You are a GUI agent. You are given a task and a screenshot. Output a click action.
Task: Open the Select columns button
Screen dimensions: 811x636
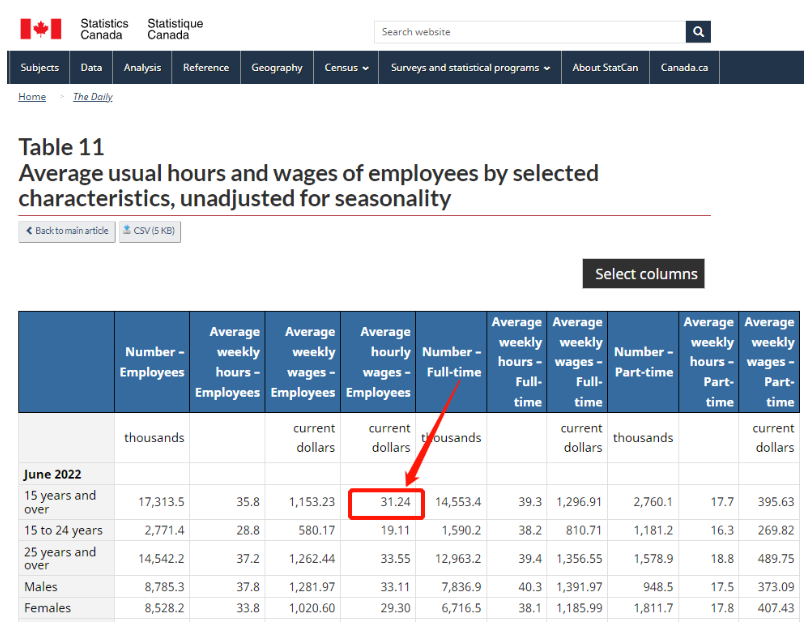click(x=643, y=274)
